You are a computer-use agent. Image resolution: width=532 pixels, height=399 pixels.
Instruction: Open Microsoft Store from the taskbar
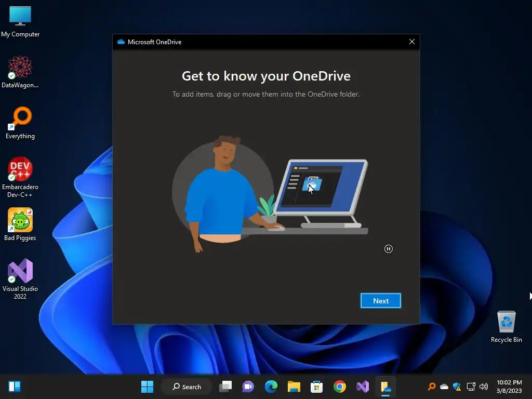click(x=316, y=387)
